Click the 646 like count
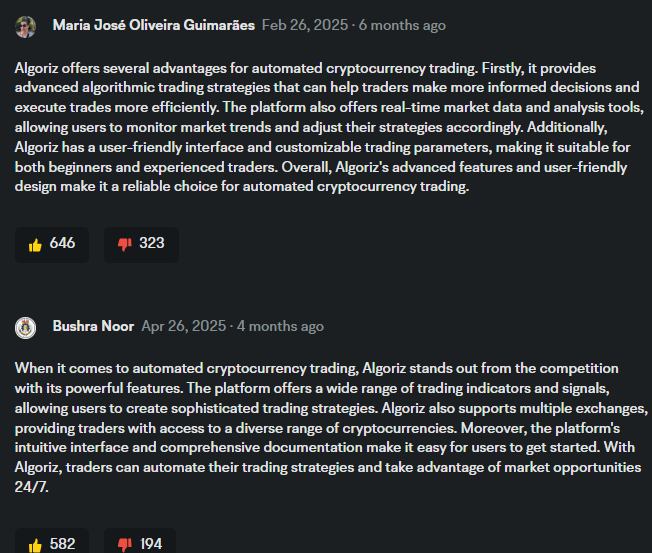 click(62, 244)
